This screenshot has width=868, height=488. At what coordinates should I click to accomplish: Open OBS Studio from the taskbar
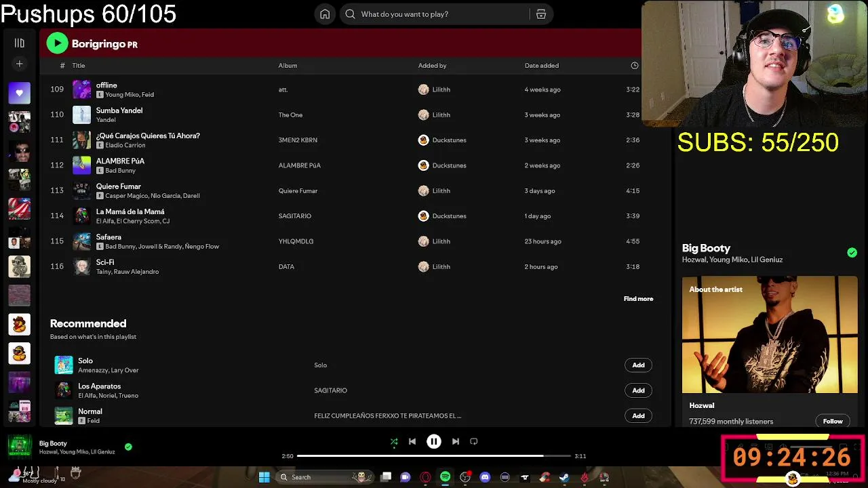[465, 477]
